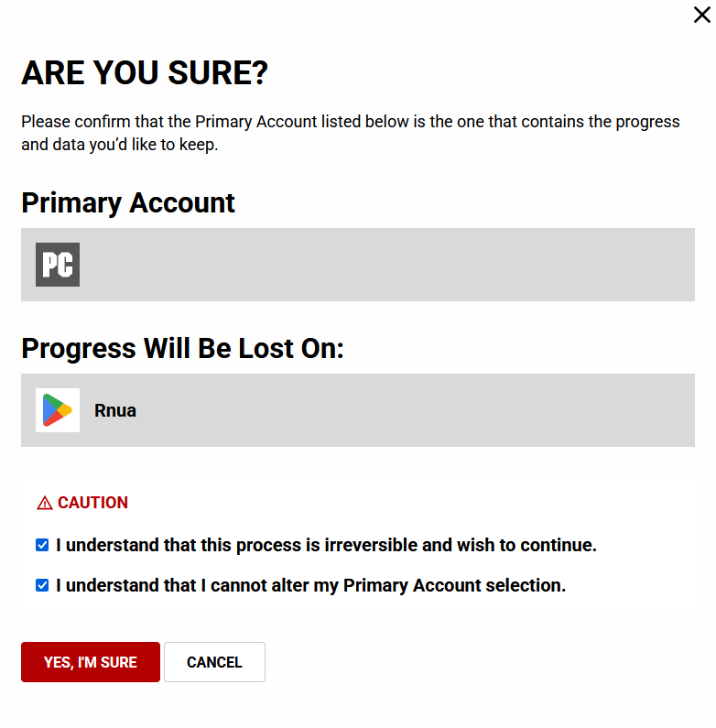Click empty space in the Primary Account row
716x728 pixels.
coord(385,265)
